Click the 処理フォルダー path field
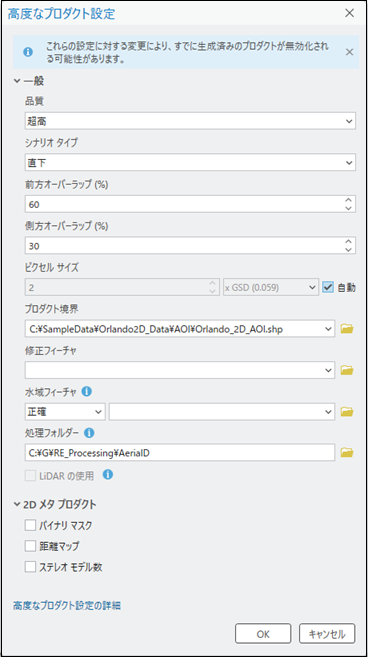Viewport: 368px width, 657px height. click(180, 453)
